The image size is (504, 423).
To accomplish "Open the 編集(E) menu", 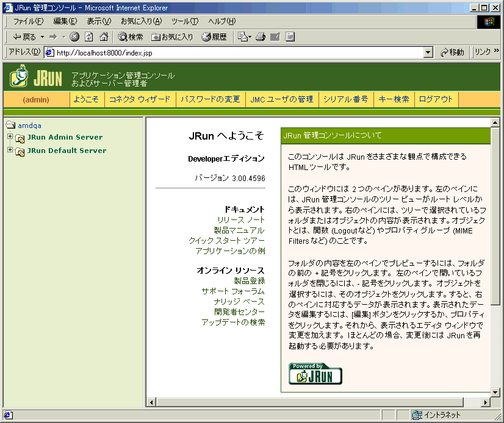I will click(65, 21).
